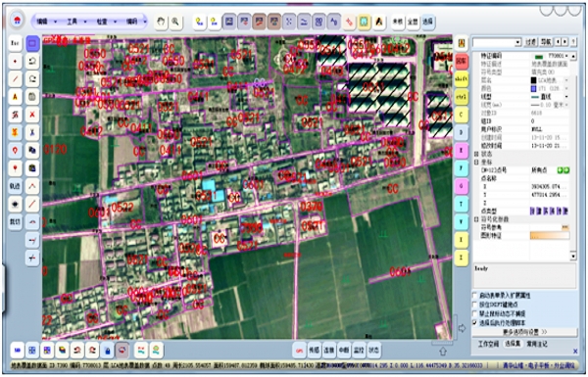Click the blue color swatch in 颜色 row
Viewport: 588px width, 377px height.
[533, 88]
